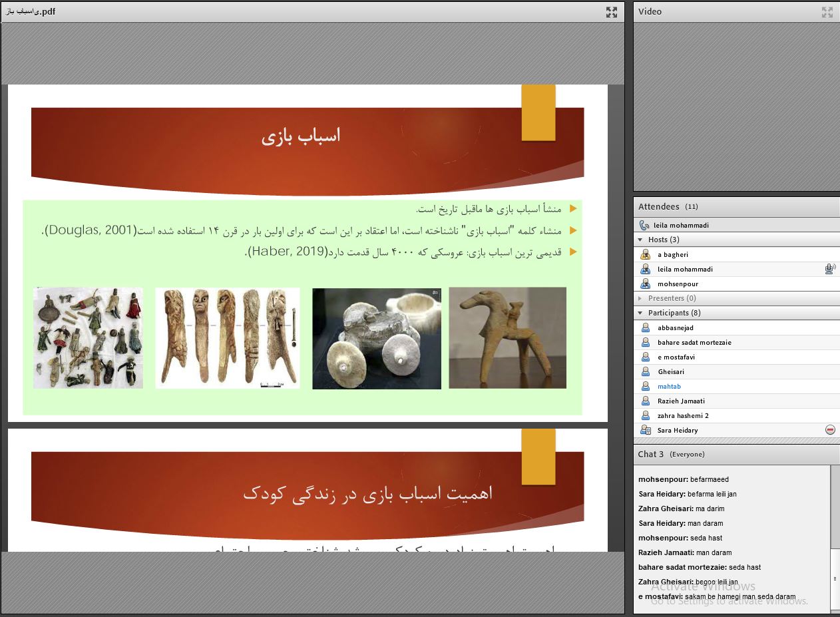The width and height of the screenshot is (840, 617).
Task: Select host a bagheri
Action: pyautogui.click(x=736, y=255)
